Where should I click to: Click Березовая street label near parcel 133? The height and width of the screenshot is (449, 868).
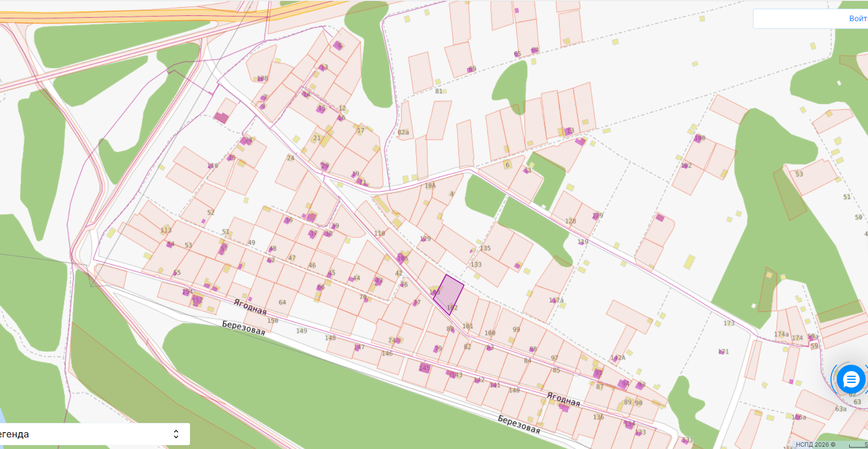coord(519,424)
